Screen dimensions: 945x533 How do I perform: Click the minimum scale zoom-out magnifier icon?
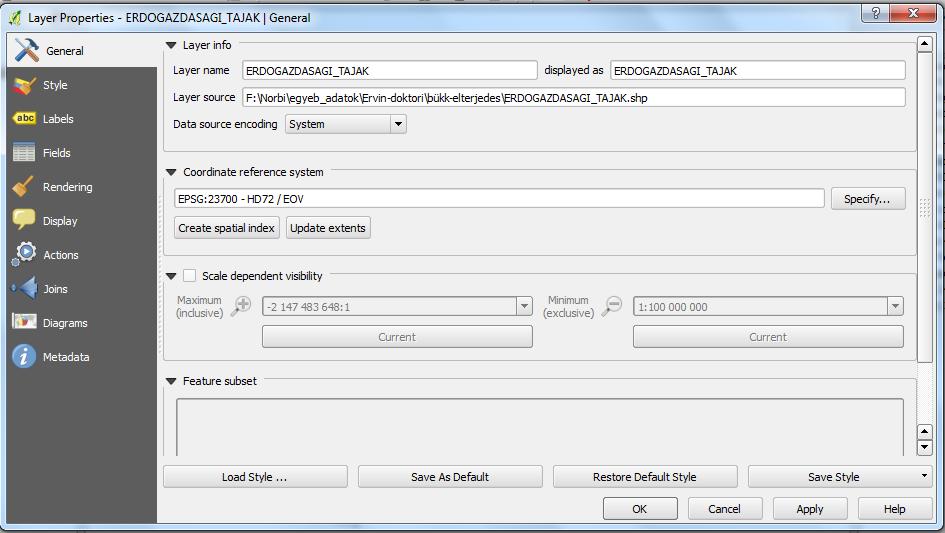[x=612, y=305]
